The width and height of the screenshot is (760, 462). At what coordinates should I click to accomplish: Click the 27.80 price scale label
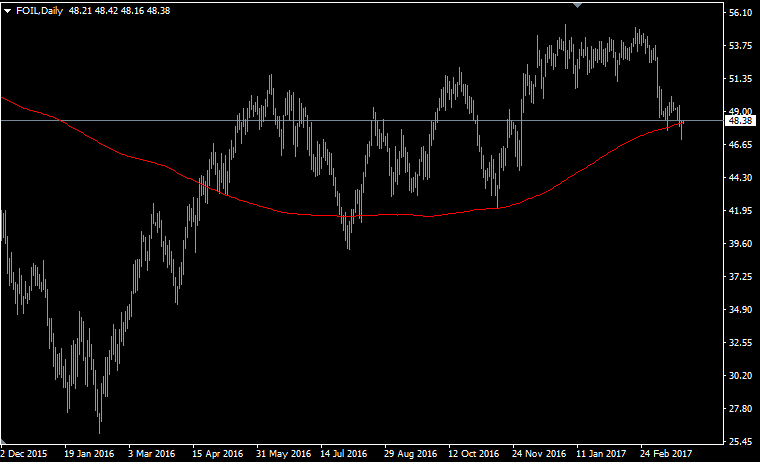pos(740,408)
